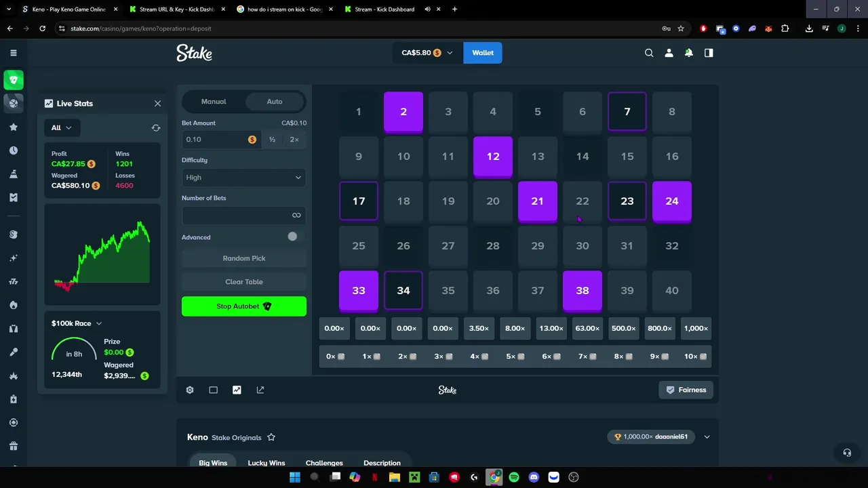Open the Big Wins tab
Image resolution: width=868 pixels, height=488 pixels.
pos(213,463)
